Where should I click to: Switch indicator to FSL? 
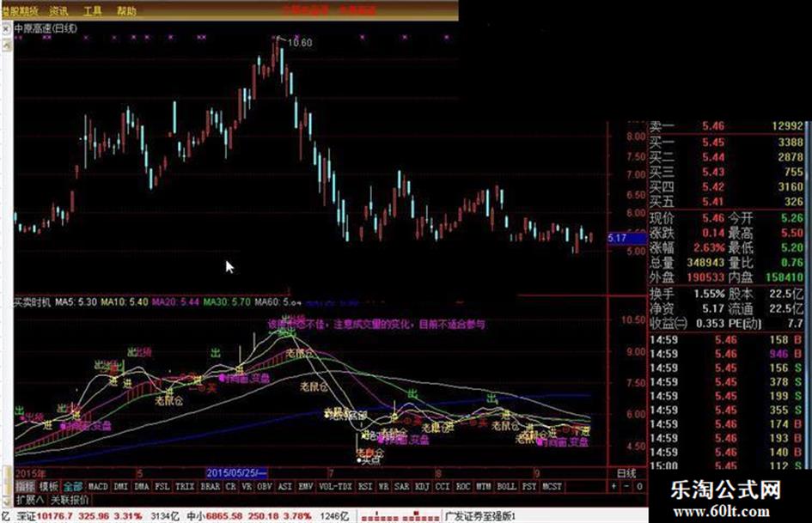[162, 486]
